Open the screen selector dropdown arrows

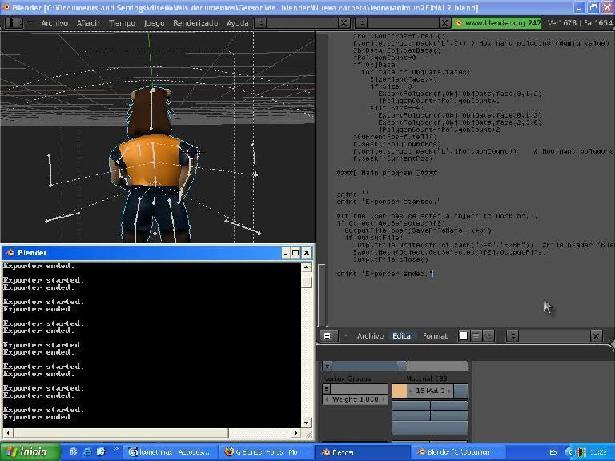click(x=260, y=23)
